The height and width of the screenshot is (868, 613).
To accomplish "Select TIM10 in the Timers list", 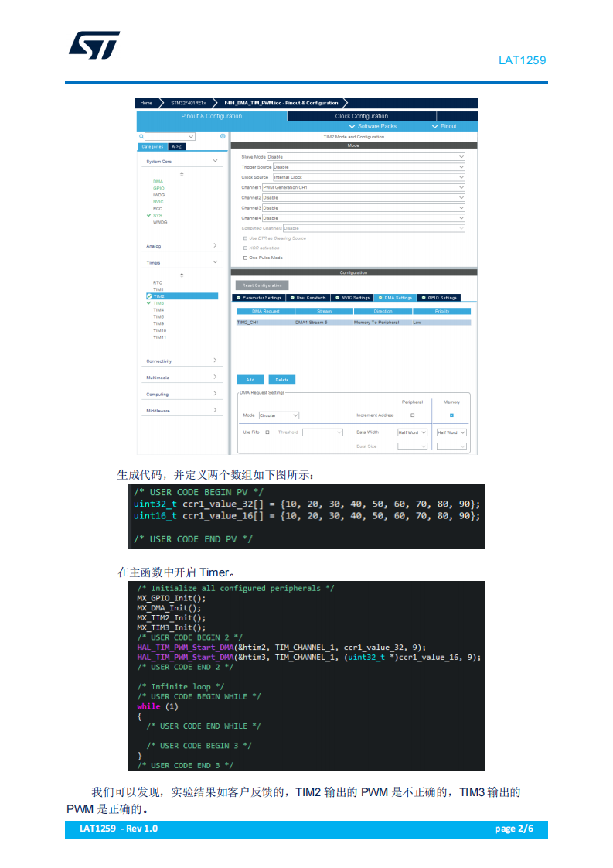I will point(160,330).
